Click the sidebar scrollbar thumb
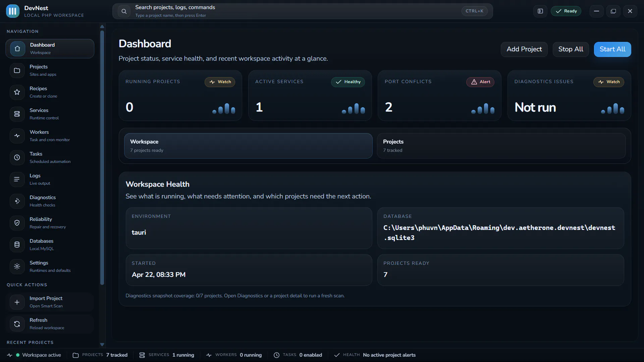The height and width of the screenshot is (362, 644). point(102,158)
